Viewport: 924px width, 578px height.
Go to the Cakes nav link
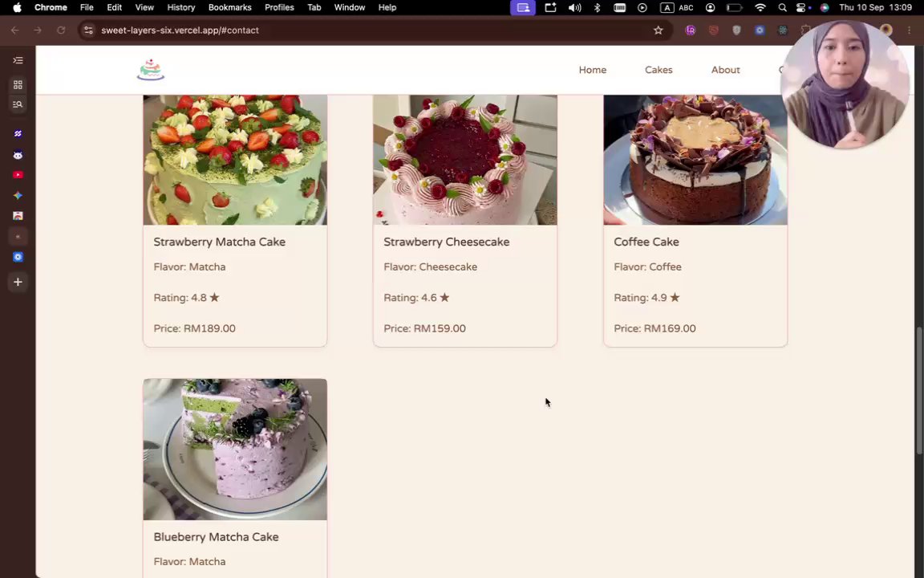pos(659,70)
